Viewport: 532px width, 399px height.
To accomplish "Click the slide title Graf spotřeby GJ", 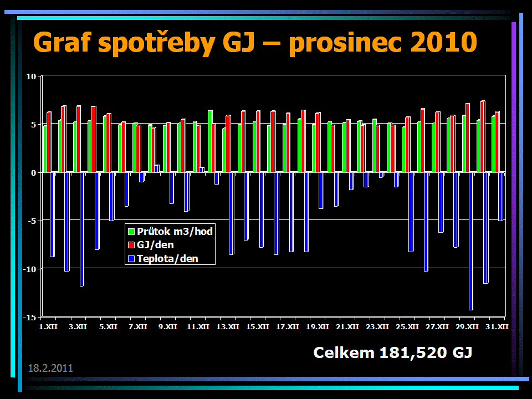I will tap(255, 43).
